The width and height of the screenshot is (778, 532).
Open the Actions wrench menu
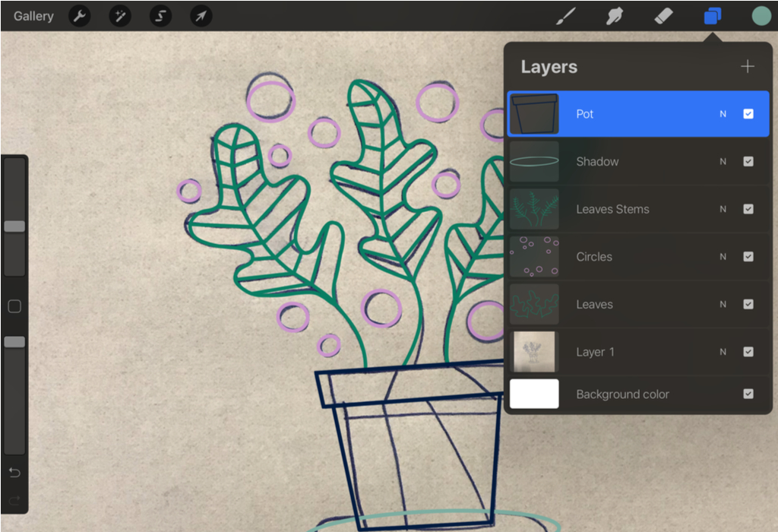point(79,16)
